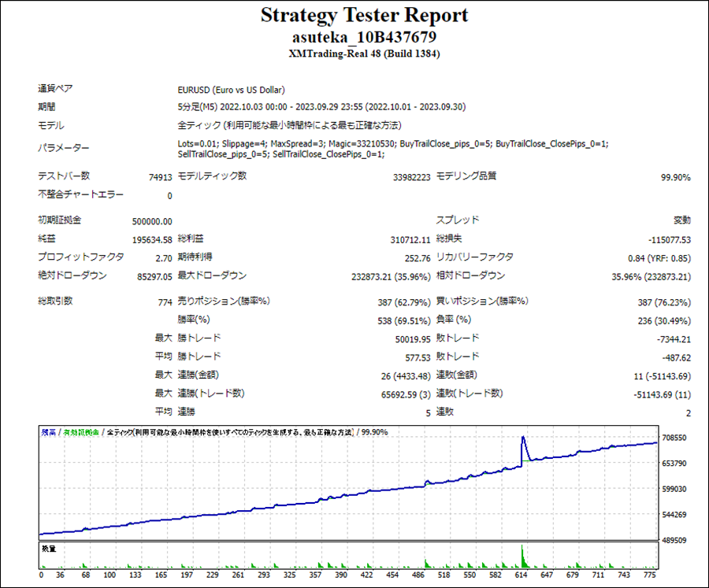709x588 pixels.
Task: Click test bars value '74913'
Action: click(x=161, y=177)
